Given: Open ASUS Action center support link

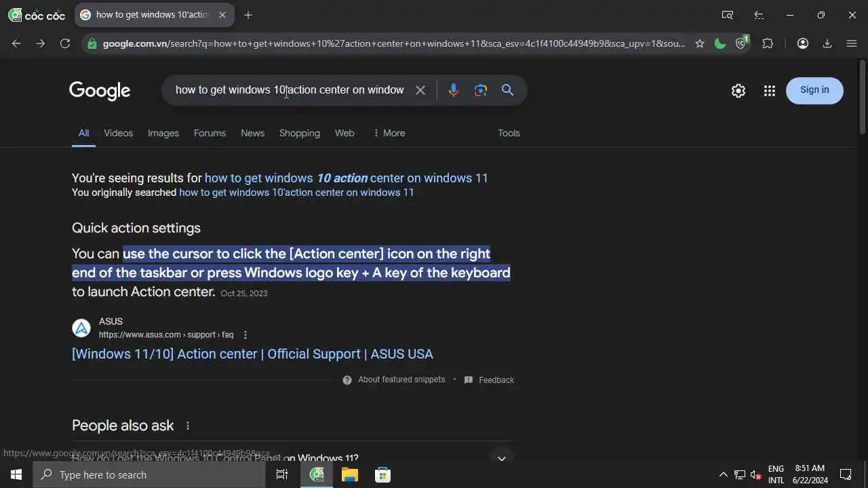Looking at the screenshot, I should [x=252, y=354].
